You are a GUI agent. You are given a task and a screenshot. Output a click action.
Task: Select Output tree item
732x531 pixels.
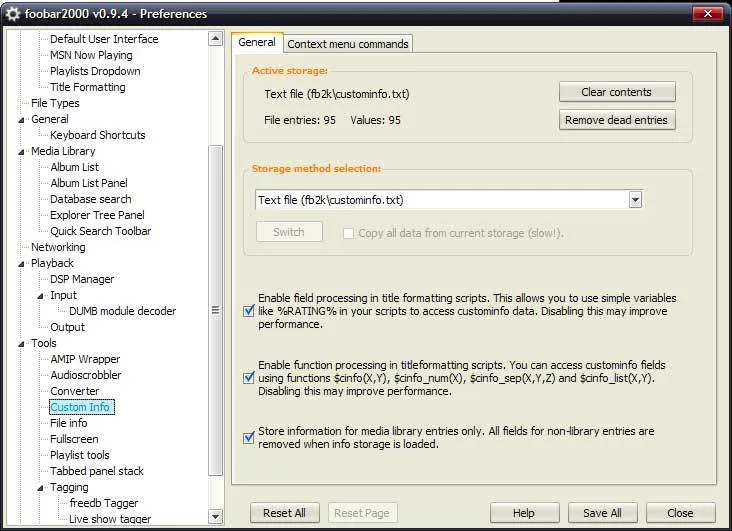(x=68, y=327)
